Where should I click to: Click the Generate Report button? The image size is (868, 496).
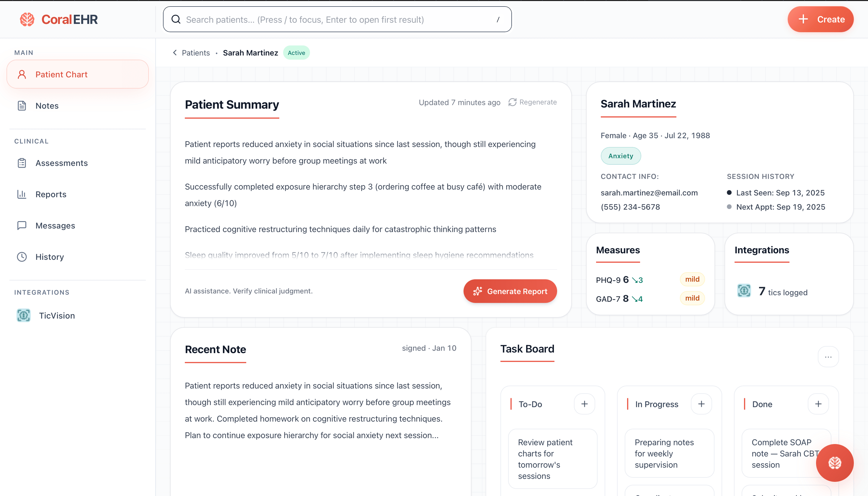[x=510, y=291]
